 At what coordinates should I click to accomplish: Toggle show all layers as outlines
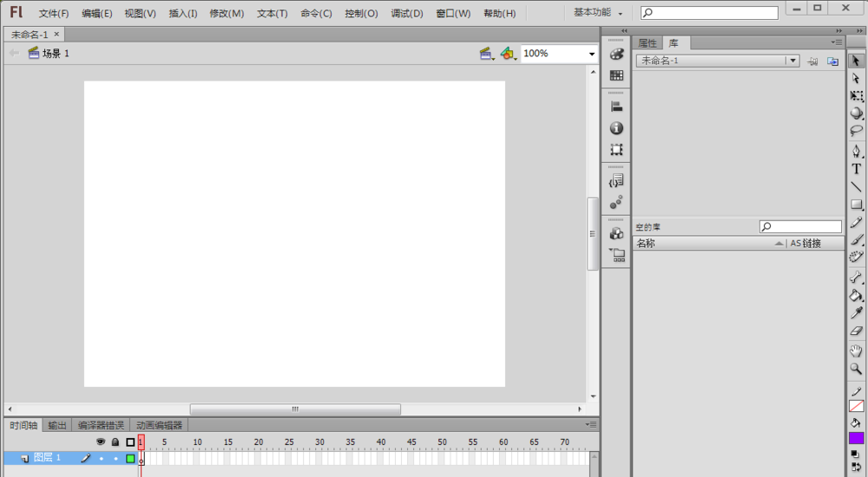coord(130,441)
